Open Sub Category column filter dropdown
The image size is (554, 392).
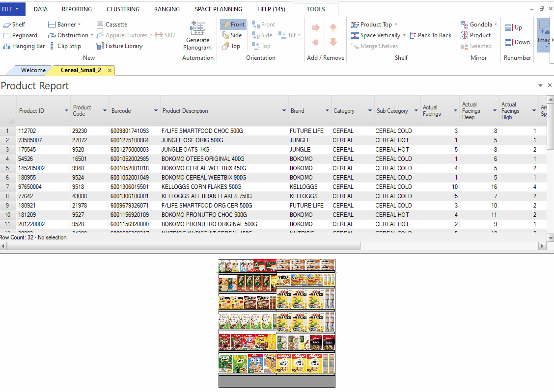click(x=416, y=111)
